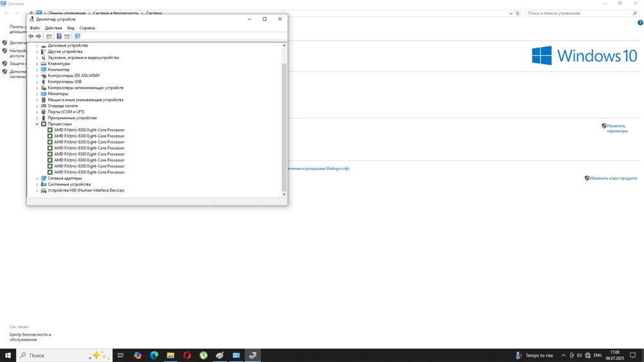Click the show/hide console tree toolbar icon
644x362 pixels.
click(49, 36)
